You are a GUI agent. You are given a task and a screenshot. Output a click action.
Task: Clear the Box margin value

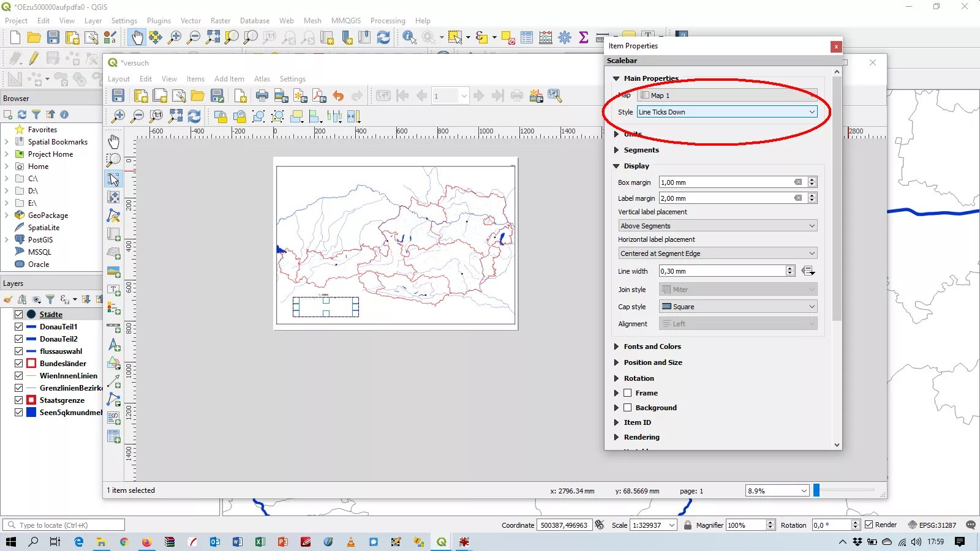[x=798, y=182]
